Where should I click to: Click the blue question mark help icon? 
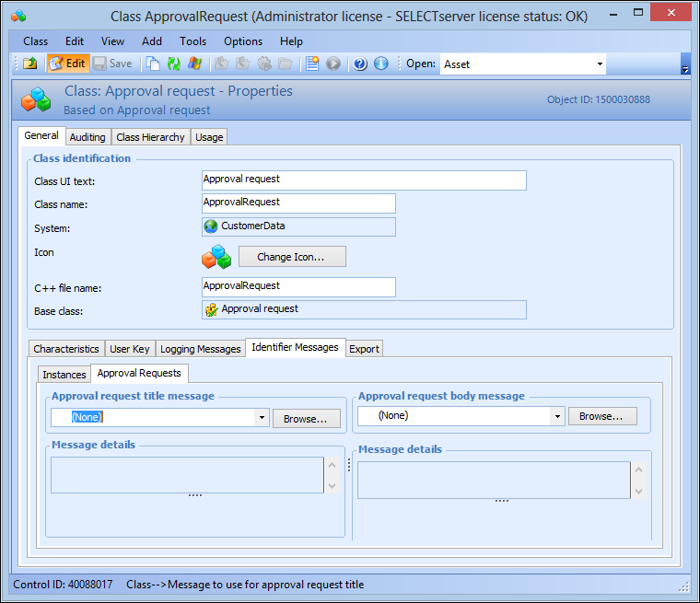pos(360,64)
